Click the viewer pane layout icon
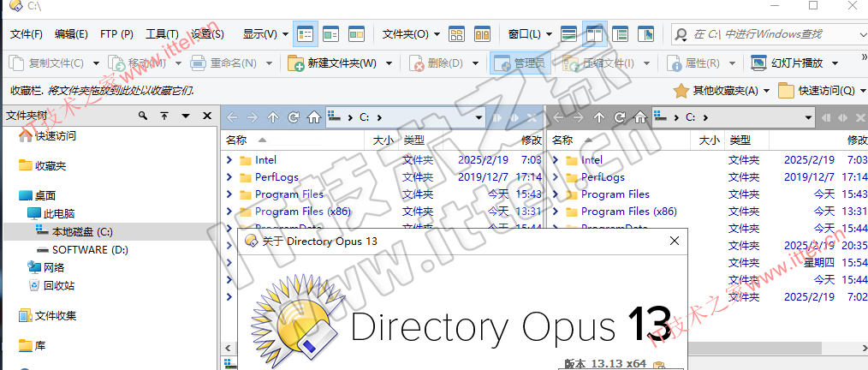This screenshot has width=868, height=370. coord(645,34)
